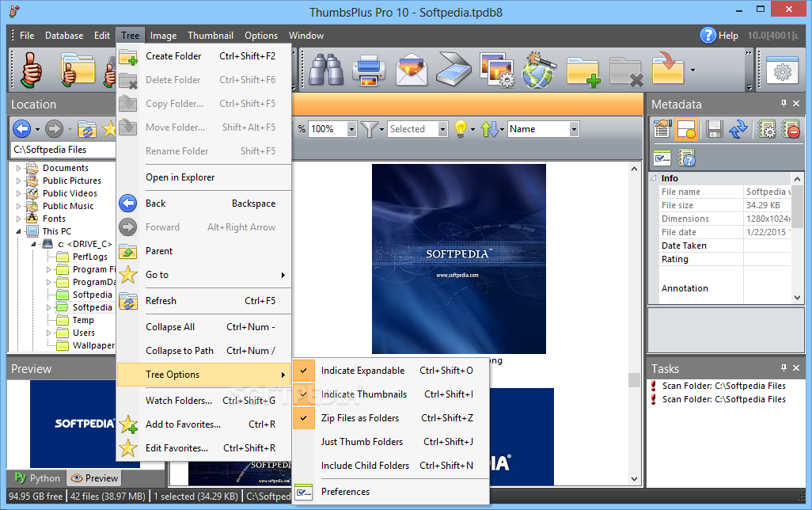This screenshot has height=510, width=812.
Task: Click the sort order arrows icon
Action: (489, 129)
